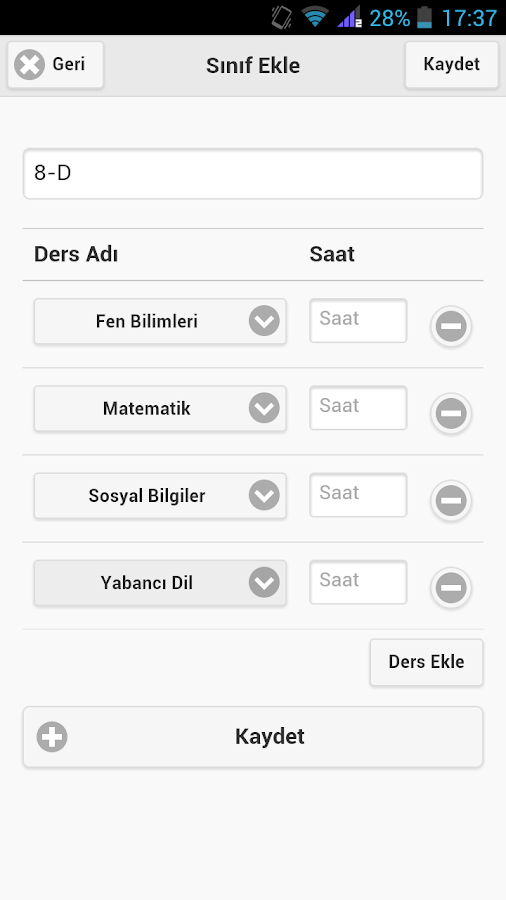Remove the Sosyal Bilgiler row with minus icon

[451, 501]
